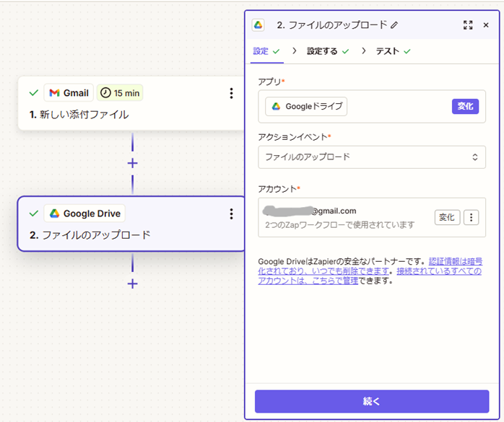
Task: Click the Google Drive app badge in step 2
Action: [x=84, y=214]
